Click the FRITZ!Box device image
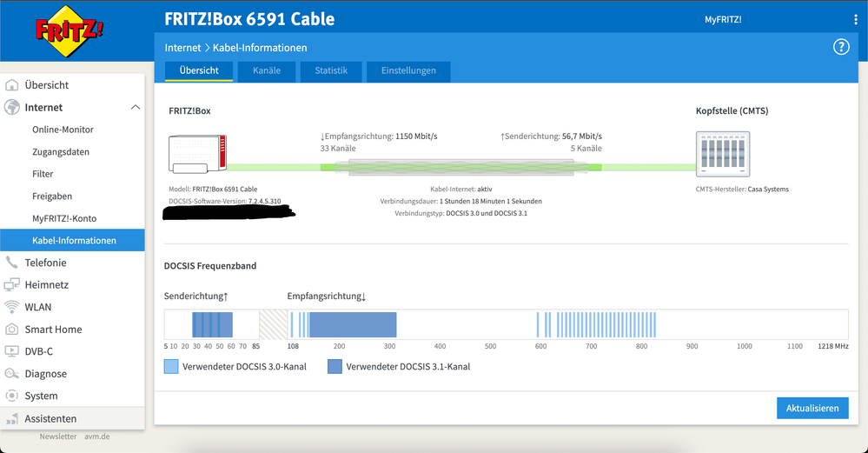Screen dimensions: 868x453 coord(197,155)
